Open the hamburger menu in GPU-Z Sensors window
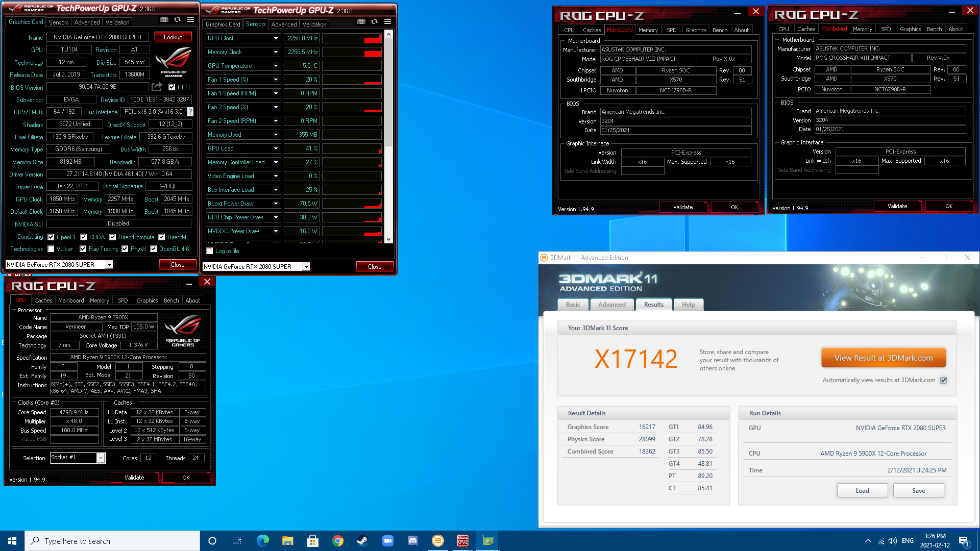The image size is (980, 551). tap(387, 22)
